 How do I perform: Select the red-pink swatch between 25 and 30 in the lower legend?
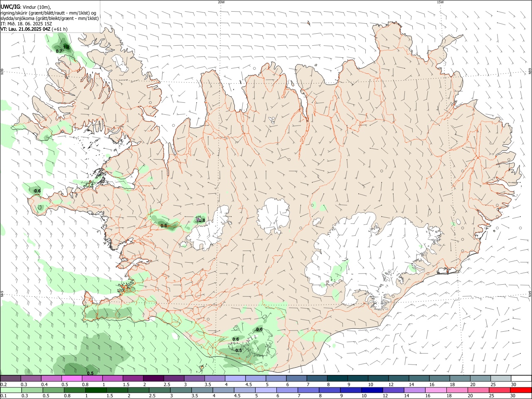pos(500,390)
